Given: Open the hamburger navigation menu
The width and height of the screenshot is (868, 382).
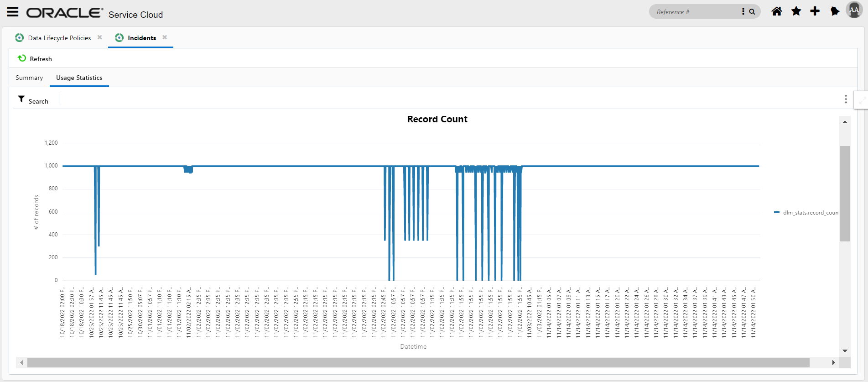Looking at the screenshot, I should pyautogui.click(x=13, y=12).
